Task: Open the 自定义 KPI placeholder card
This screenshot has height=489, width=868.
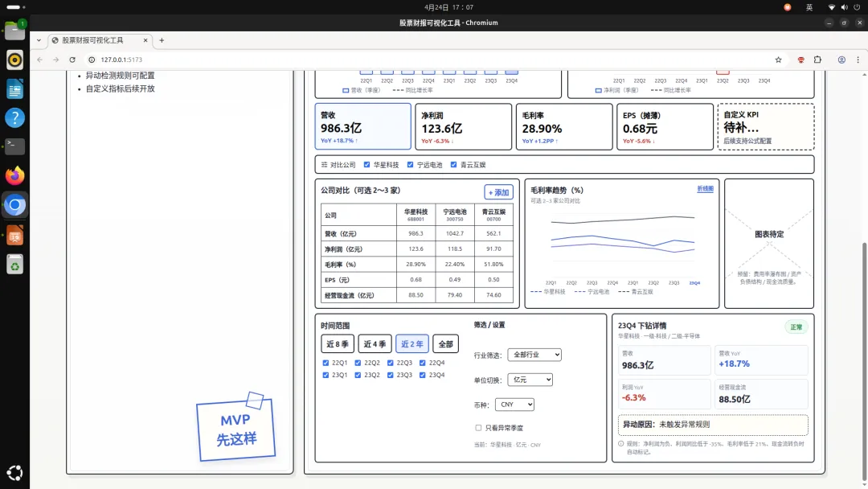Action: click(x=766, y=126)
